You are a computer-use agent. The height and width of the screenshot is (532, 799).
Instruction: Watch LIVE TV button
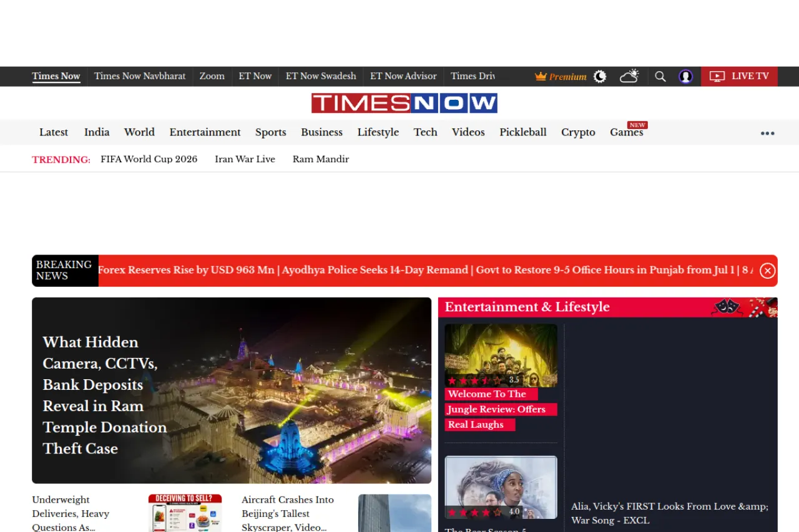pos(739,76)
